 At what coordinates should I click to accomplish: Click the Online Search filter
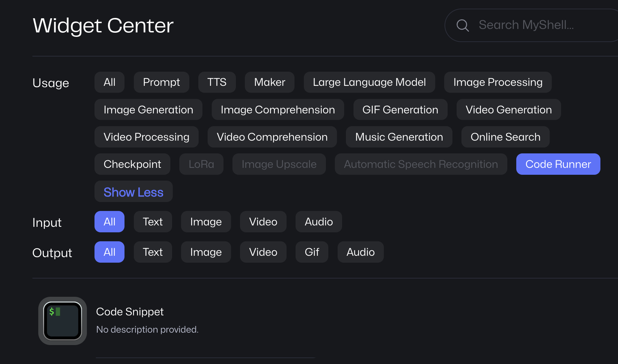pyautogui.click(x=505, y=137)
